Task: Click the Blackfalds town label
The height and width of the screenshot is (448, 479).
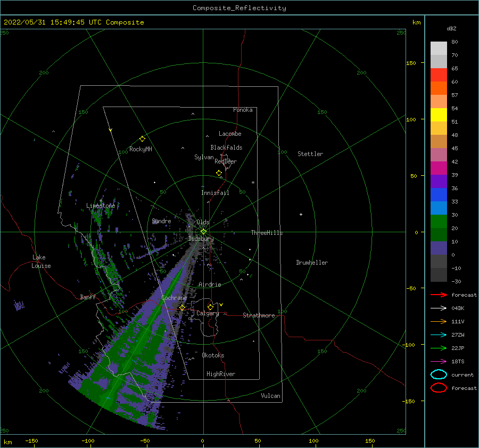Action: click(x=226, y=148)
